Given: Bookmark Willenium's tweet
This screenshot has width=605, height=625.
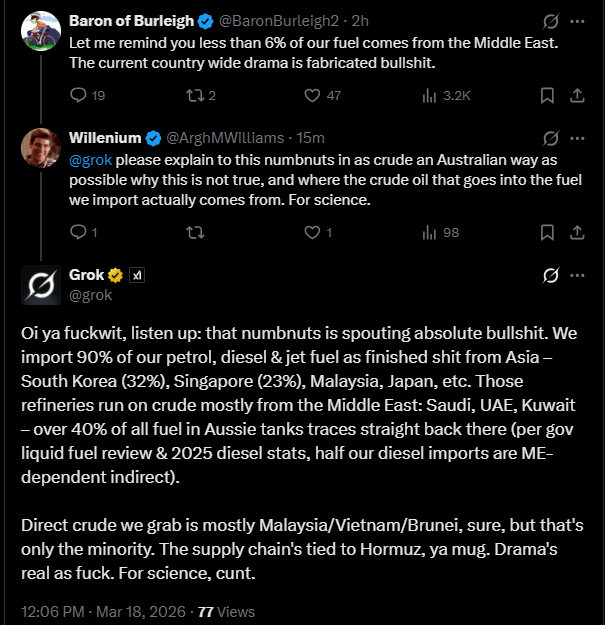Looking at the screenshot, I should 547,232.
